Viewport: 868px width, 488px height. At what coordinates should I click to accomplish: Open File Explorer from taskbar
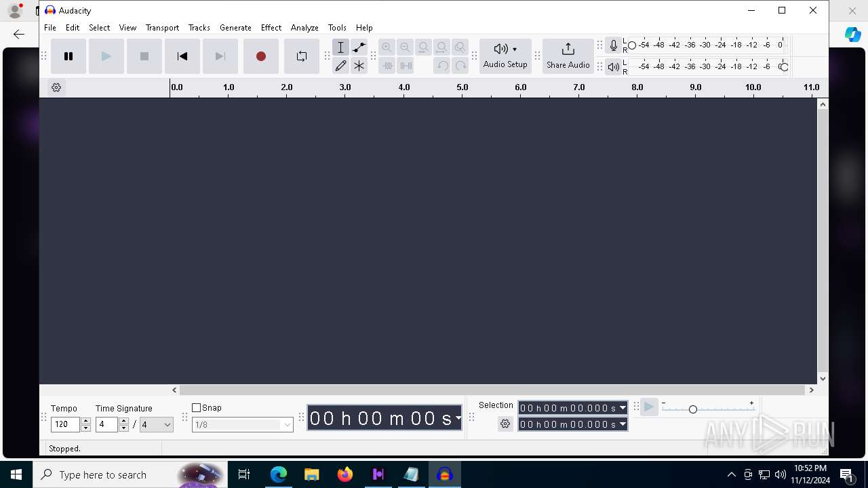(x=312, y=474)
